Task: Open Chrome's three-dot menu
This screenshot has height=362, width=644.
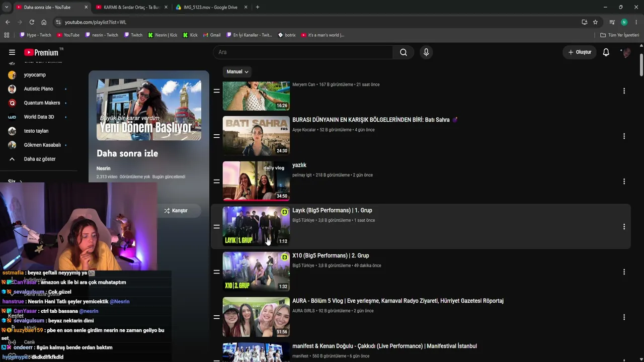Action: point(636,22)
